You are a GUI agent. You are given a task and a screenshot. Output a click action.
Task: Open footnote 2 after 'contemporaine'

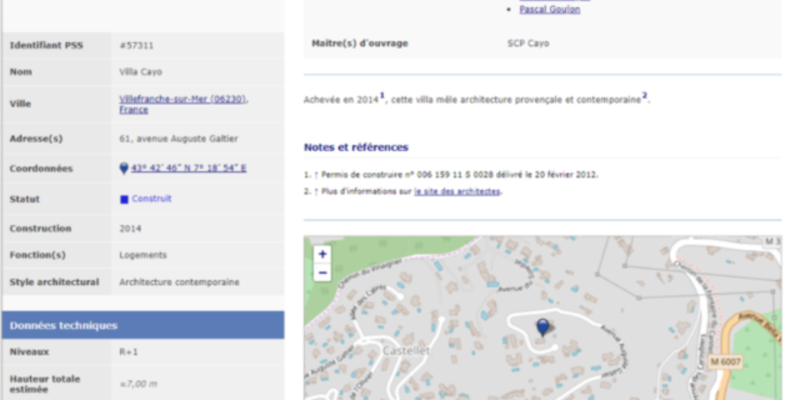click(645, 96)
